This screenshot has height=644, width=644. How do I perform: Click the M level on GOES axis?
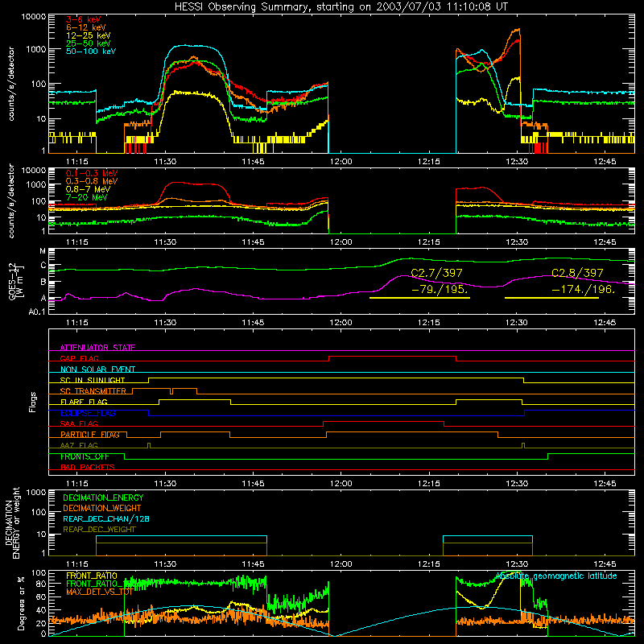[43, 251]
